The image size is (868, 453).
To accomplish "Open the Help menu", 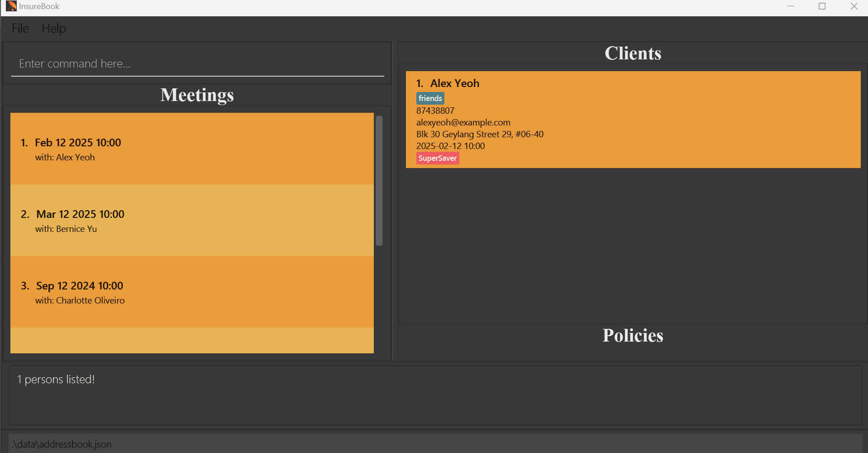I will (54, 29).
